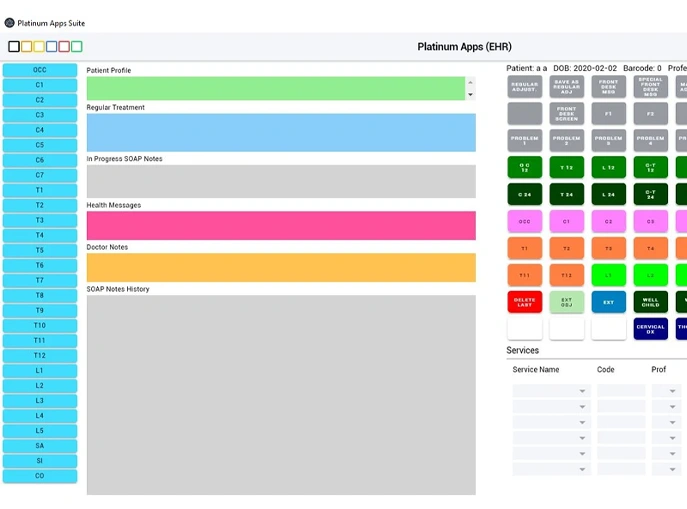The image size is (687, 509).
Task: Click the Problem 2 button
Action: (x=567, y=141)
